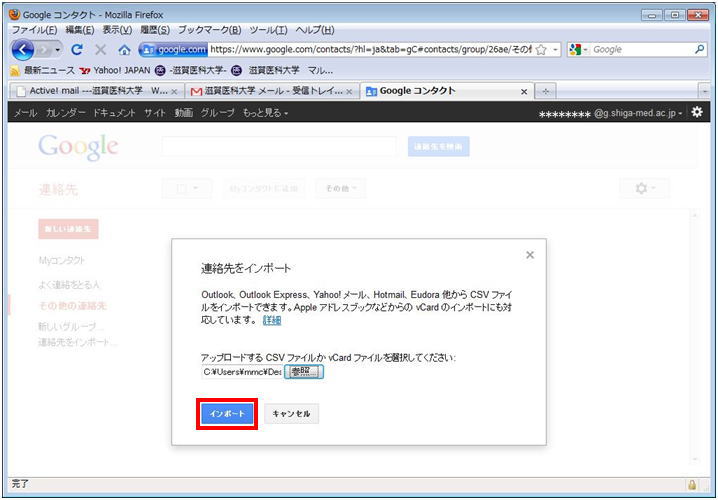
Task: Open the -滋賀医科大学- bookmark
Action: pos(191,71)
